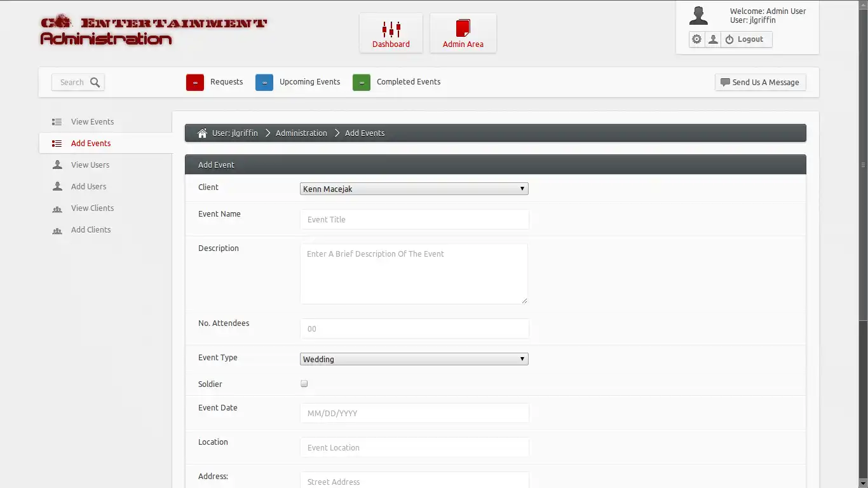Screen dimensions: 868x488
Task: Click the No. Attendees input field
Action: [414, 329]
